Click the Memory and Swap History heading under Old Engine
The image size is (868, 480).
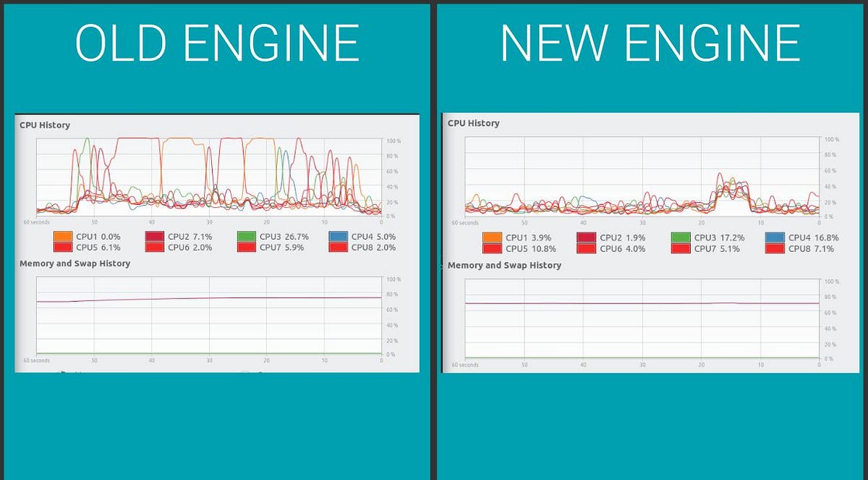click(x=75, y=265)
